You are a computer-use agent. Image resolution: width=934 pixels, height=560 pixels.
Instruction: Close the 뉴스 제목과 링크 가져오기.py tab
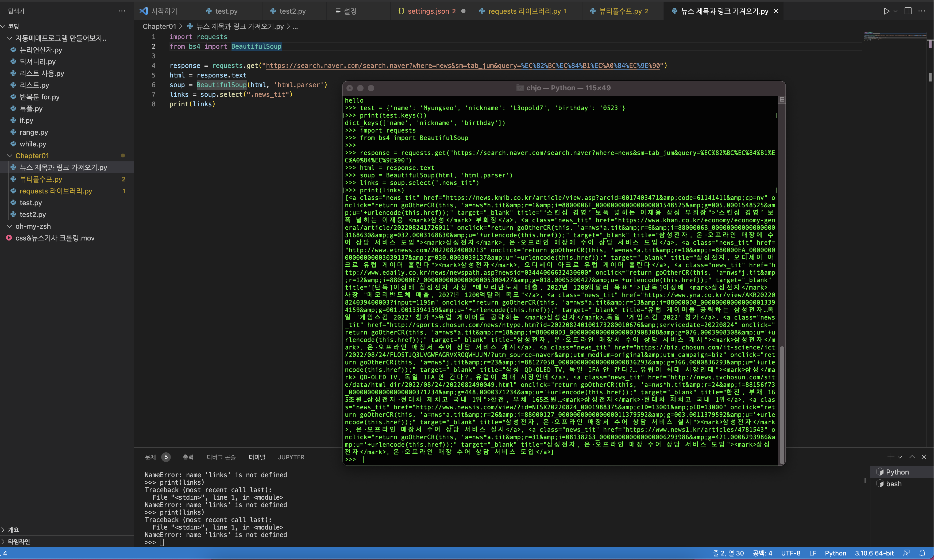pyautogui.click(x=776, y=11)
